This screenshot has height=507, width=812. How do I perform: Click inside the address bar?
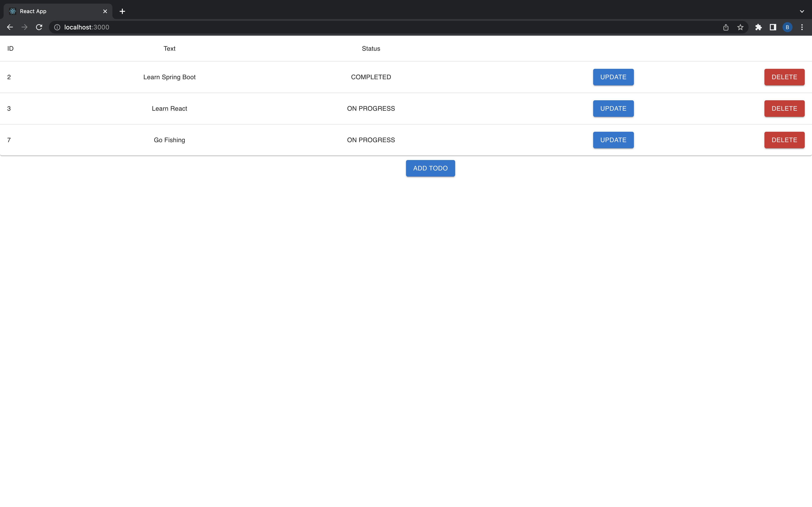click(235, 27)
